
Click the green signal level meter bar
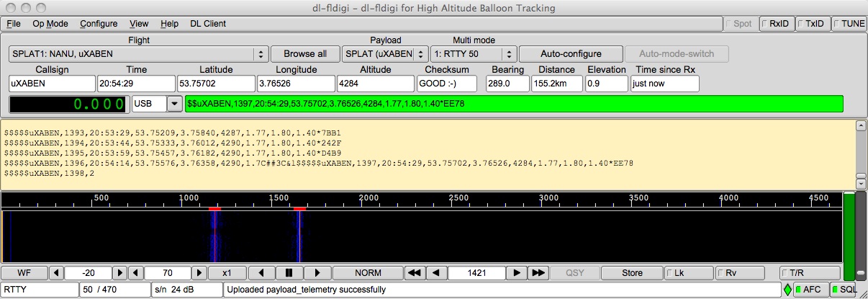tap(849, 234)
